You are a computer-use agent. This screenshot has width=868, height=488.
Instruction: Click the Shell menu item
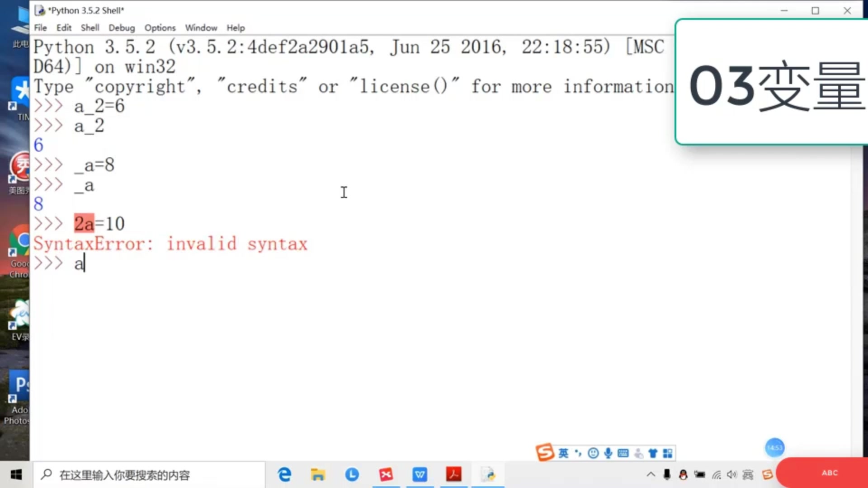(x=90, y=28)
